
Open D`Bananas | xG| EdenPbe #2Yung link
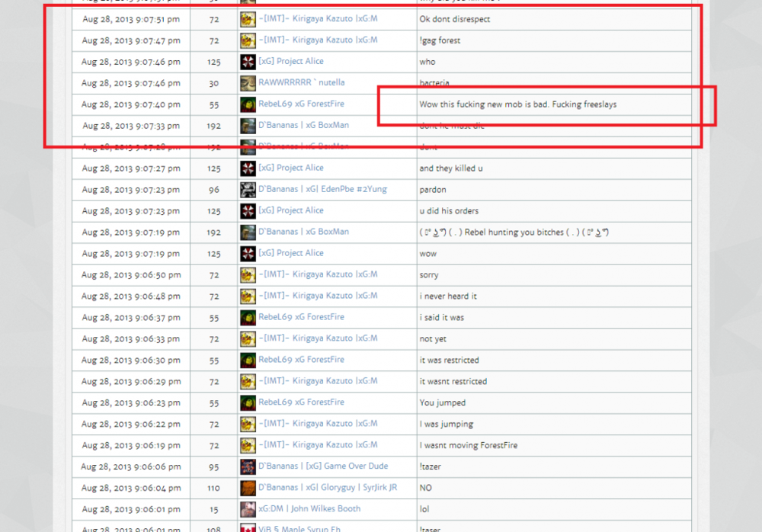322,189
